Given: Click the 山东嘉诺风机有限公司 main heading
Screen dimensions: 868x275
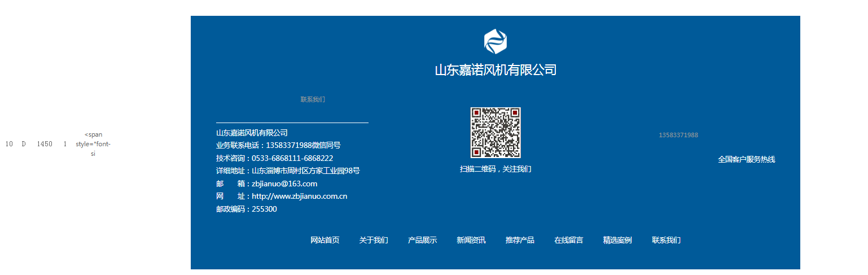Looking at the screenshot, I should [x=496, y=70].
